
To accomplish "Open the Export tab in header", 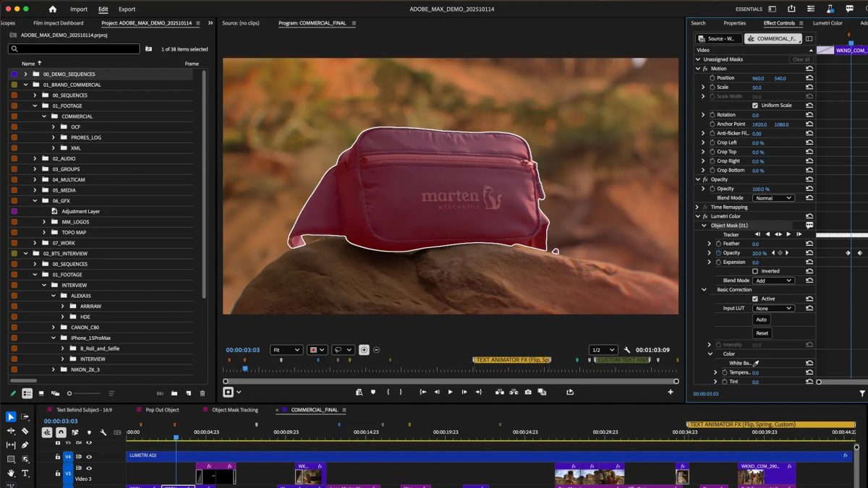I will pyautogui.click(x=127, y=9).
